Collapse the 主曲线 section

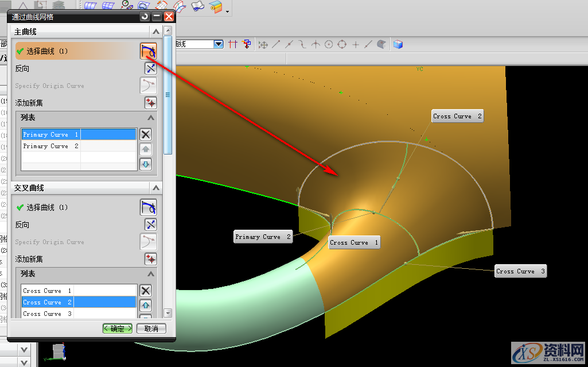(155, 32)
